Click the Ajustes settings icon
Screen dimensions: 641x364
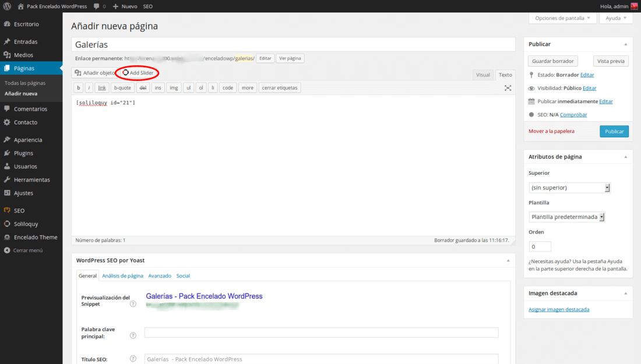point(7,193)
